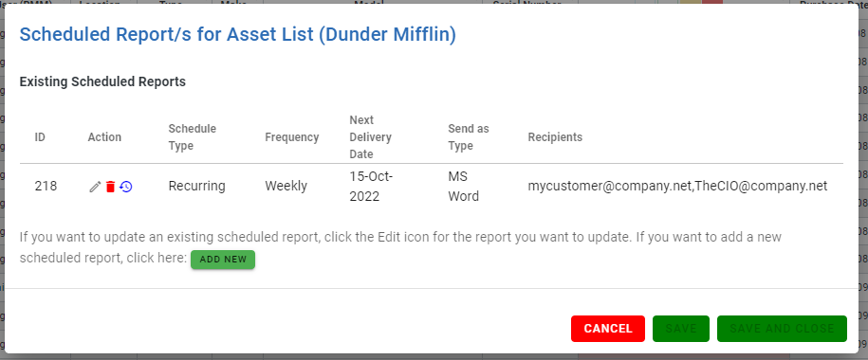Click SAVE AND CLOSE button
Viewport: 868px width, 360px height.
coord(782,329)
